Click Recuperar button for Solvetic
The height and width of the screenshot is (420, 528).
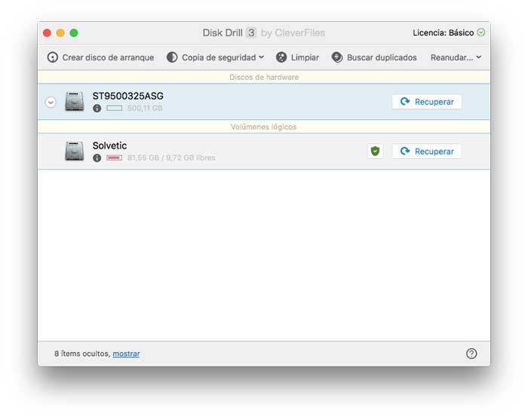pos(427,152)
